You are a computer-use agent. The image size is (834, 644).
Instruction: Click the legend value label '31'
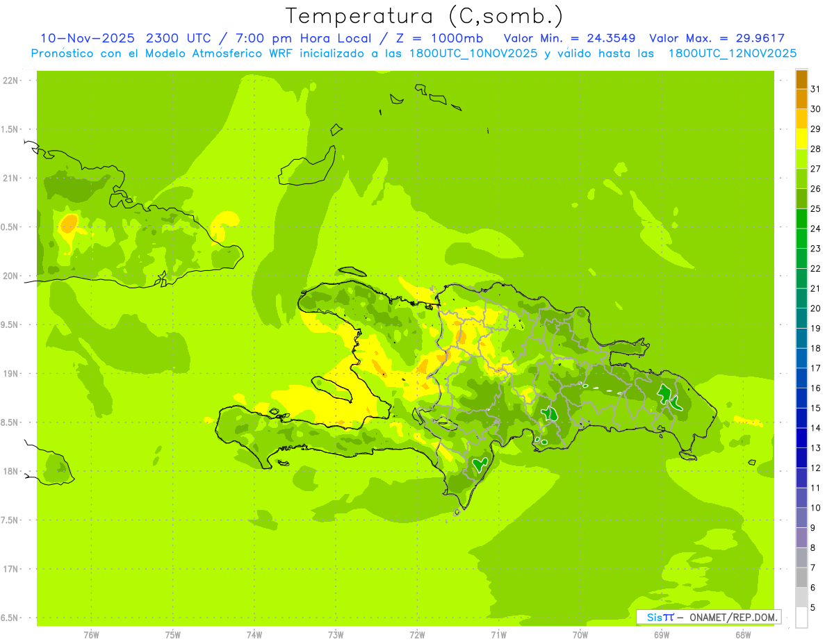click(x=815, y=89)
